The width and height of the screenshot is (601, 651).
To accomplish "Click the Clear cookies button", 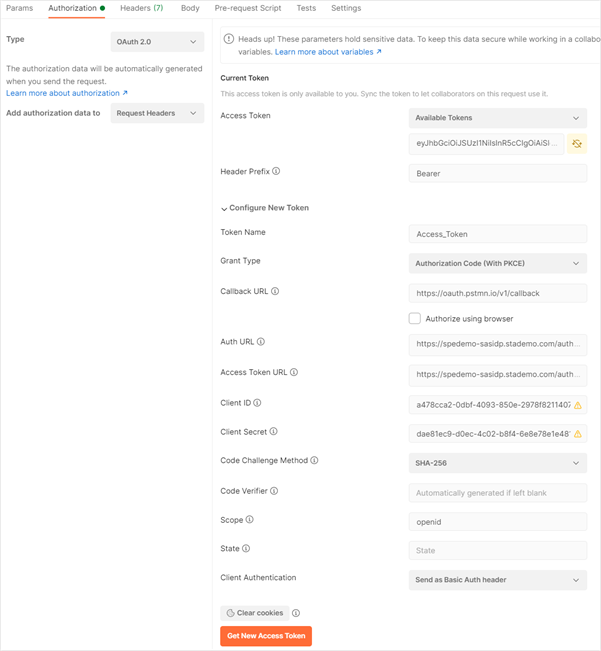I will [x=254, y=613].
